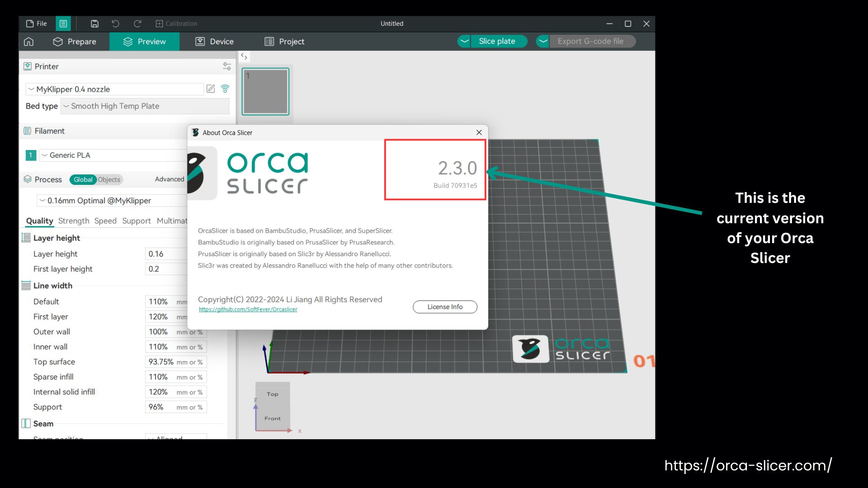Click the Outer wall line width field
Viewport: 868px width, 488px height.
176,332
